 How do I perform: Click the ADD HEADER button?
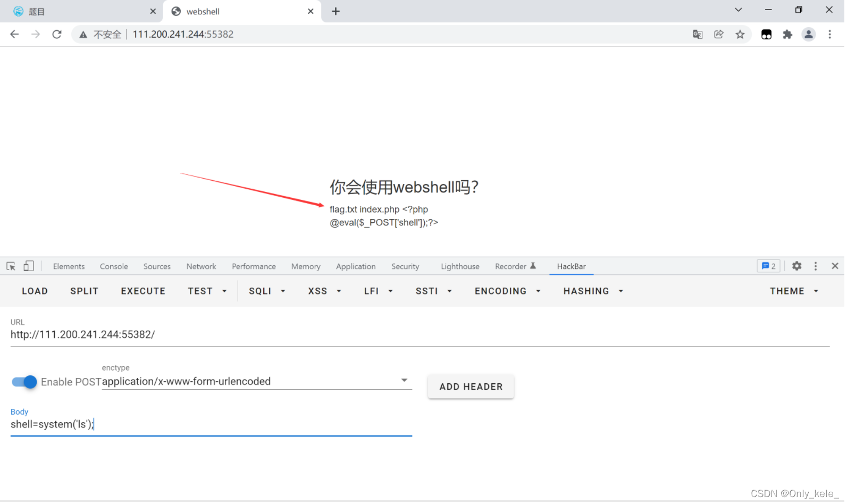471,387
